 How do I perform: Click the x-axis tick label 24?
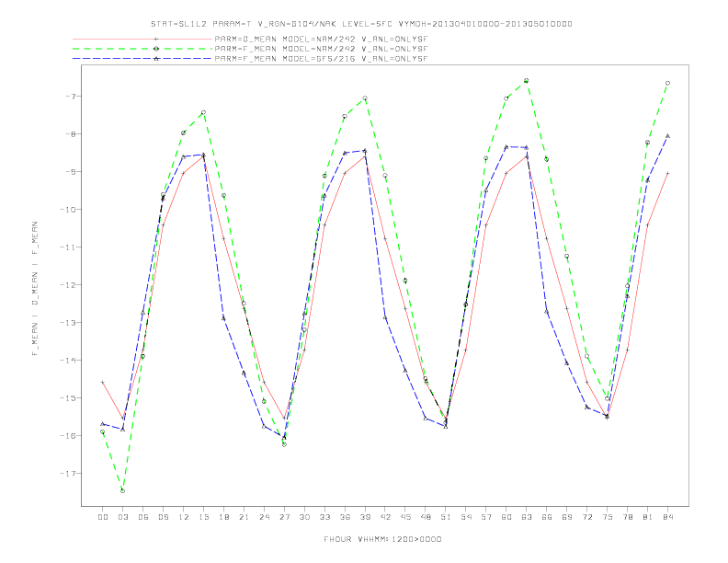point(264,517)
